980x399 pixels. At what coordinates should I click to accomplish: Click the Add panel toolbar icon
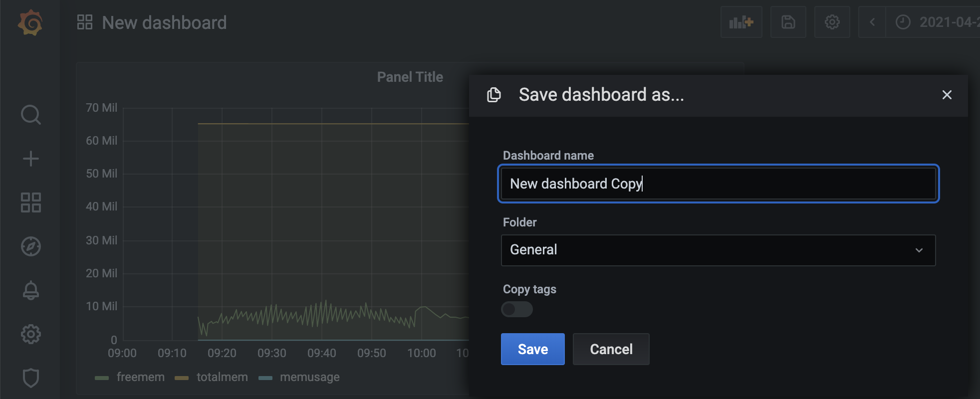point(741,22)
